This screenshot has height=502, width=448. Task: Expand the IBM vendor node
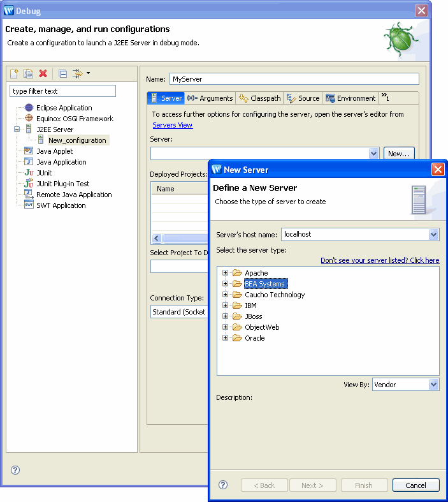(x=226, y=306)
